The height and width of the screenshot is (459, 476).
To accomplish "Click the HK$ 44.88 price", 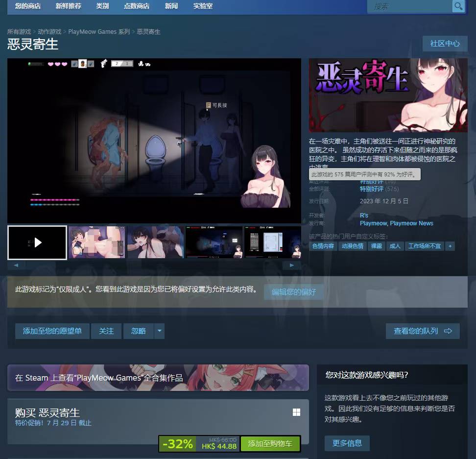I will click(x=219, y=446).
